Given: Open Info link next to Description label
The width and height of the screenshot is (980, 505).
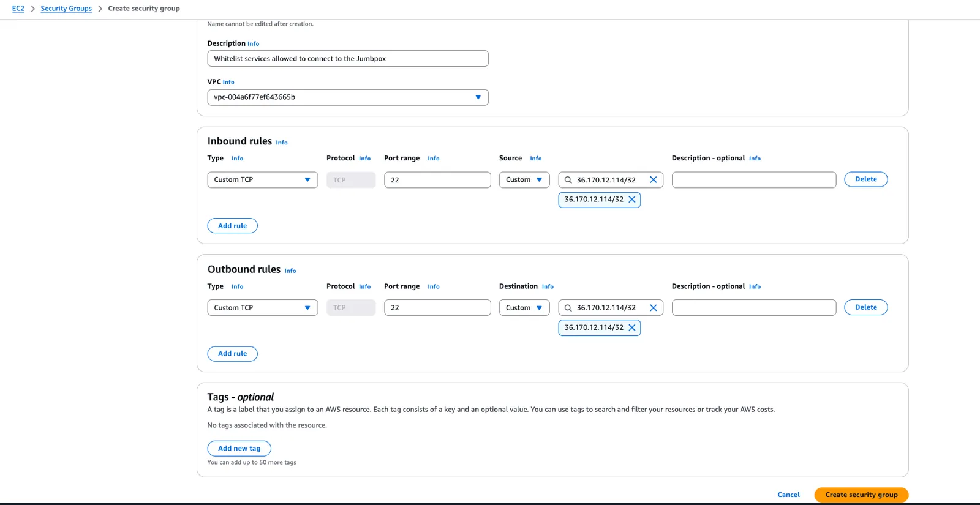Looking at the screenshot, I should click(x=254, y=44).
